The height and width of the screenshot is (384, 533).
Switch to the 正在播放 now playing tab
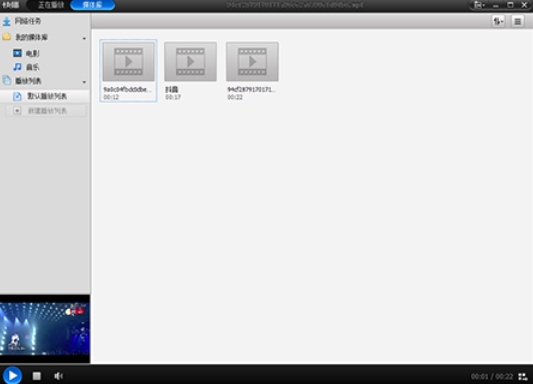51,5
